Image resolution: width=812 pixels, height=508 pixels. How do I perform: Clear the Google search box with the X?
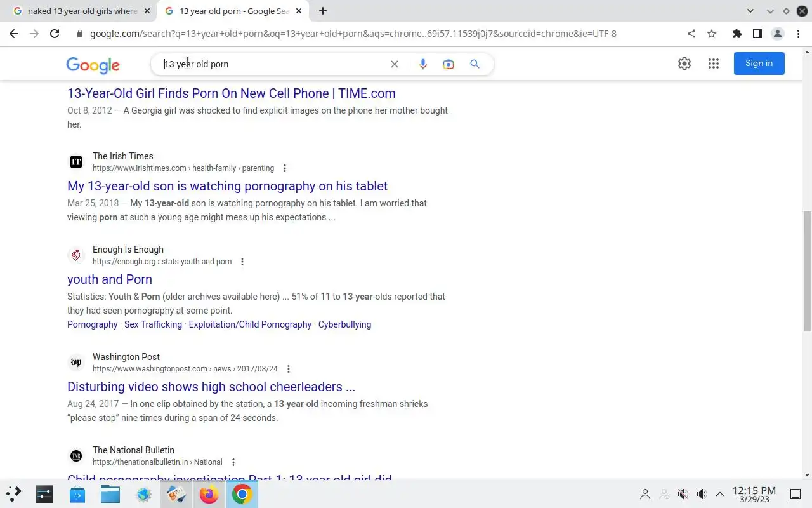[395, 64]
